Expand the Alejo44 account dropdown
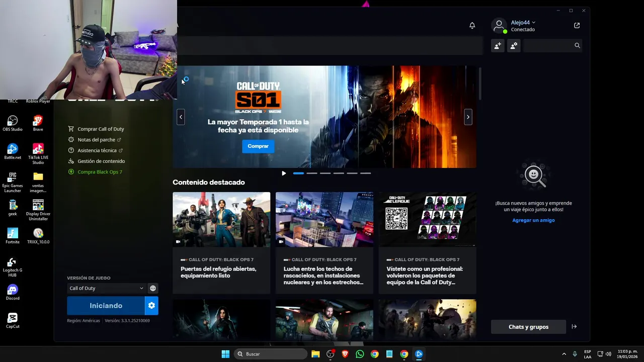Viewport: 644px width, 362px height. click(x=533, y=23)
